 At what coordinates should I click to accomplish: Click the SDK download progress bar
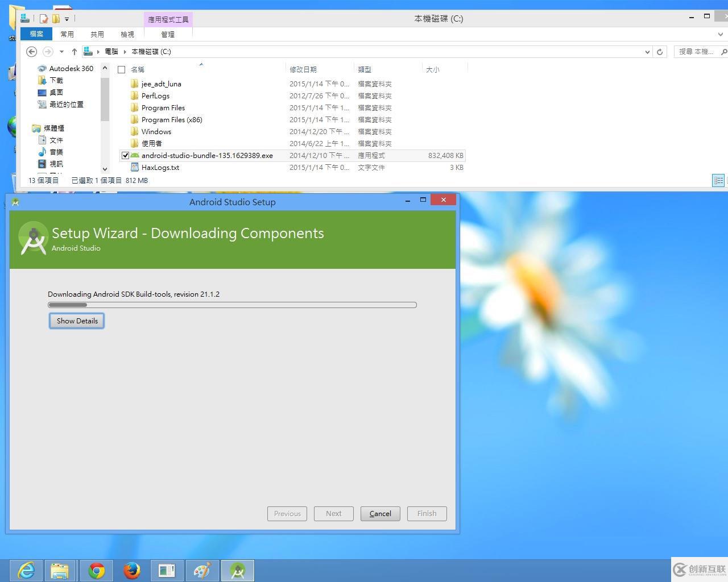tap(232, 305)
